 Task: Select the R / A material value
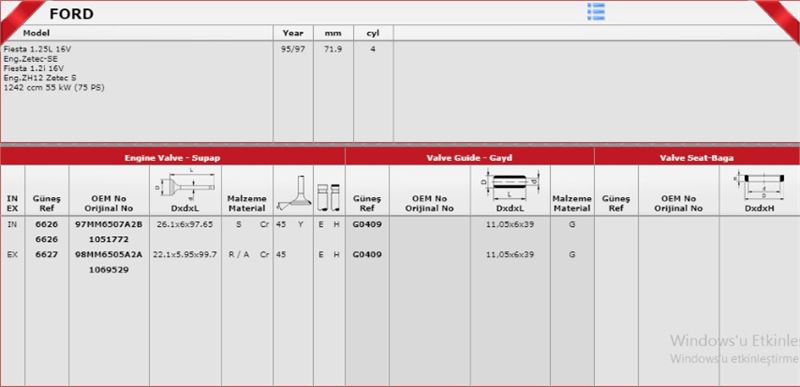pyautogui.click(x=239, y=254)
